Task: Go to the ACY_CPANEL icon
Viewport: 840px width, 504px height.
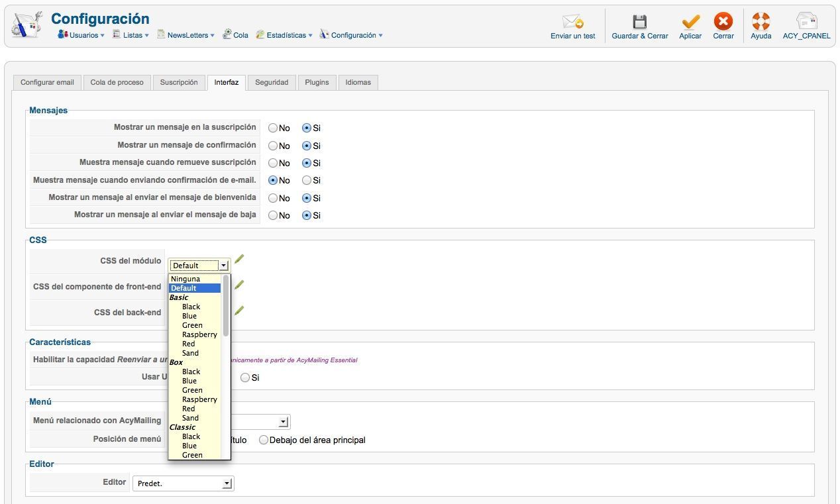Action: (806, 22)
